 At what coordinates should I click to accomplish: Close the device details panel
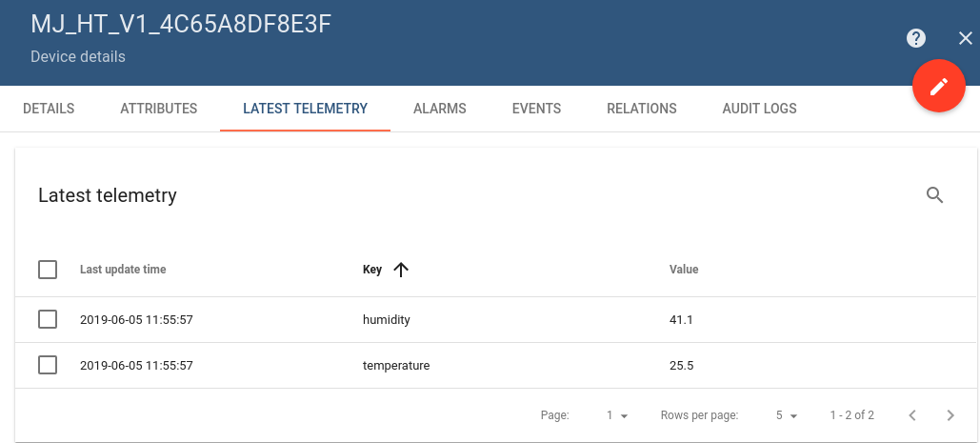(x=965, y=38)
